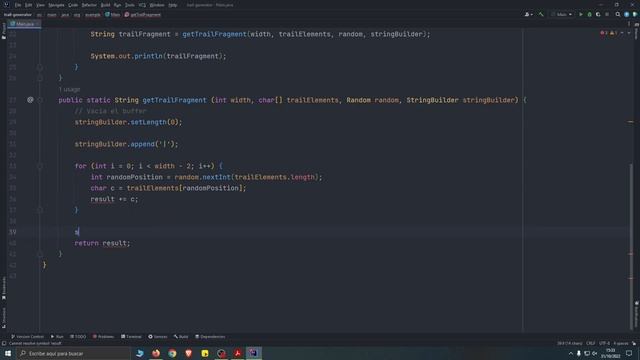This screenshot has height=360, width=640.
Task: Open the Edit menu
Action: click(28, 5)
